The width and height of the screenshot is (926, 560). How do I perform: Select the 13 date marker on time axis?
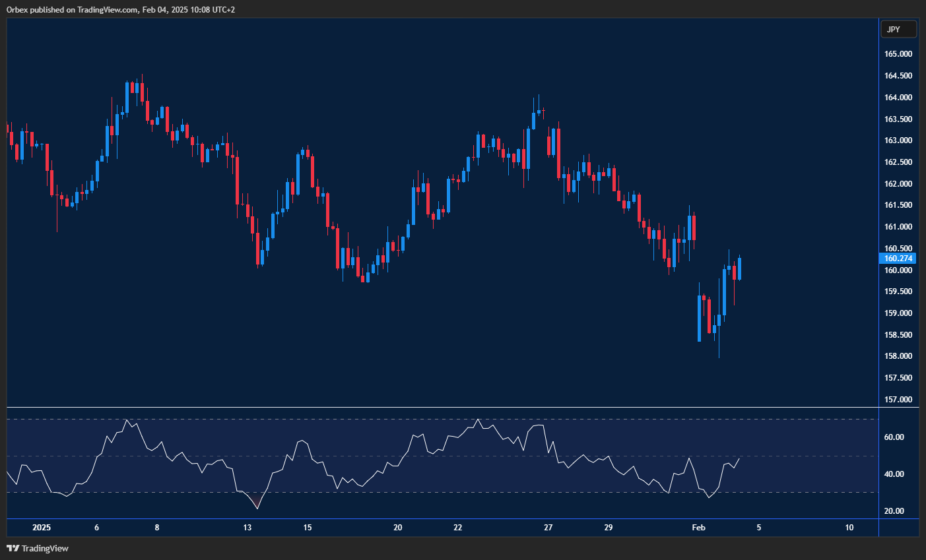click(248, 528)
